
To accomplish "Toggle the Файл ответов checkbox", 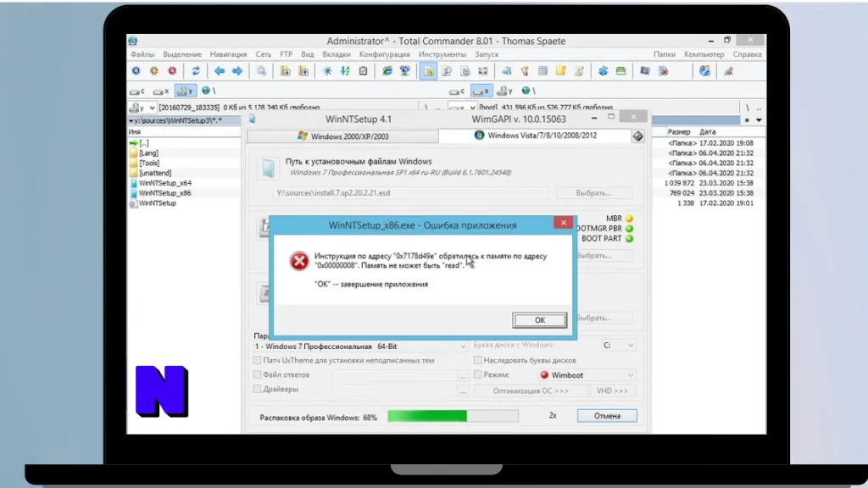I will 257,374.
